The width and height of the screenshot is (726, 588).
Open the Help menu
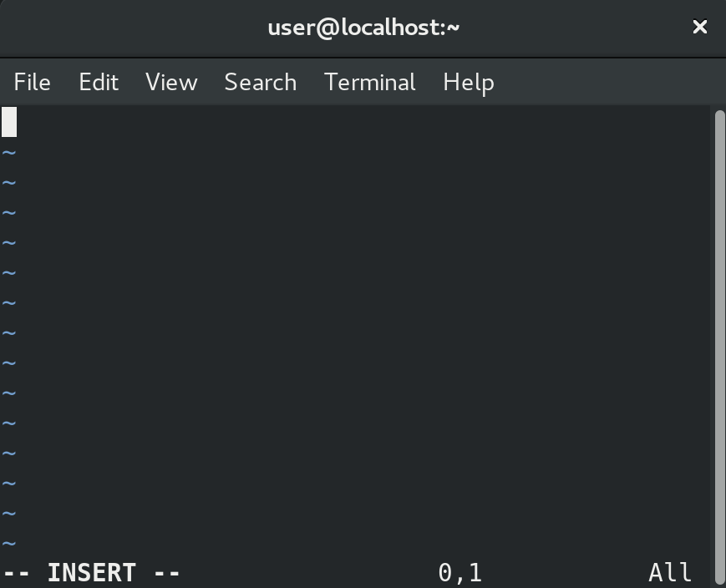click(469, 83)
